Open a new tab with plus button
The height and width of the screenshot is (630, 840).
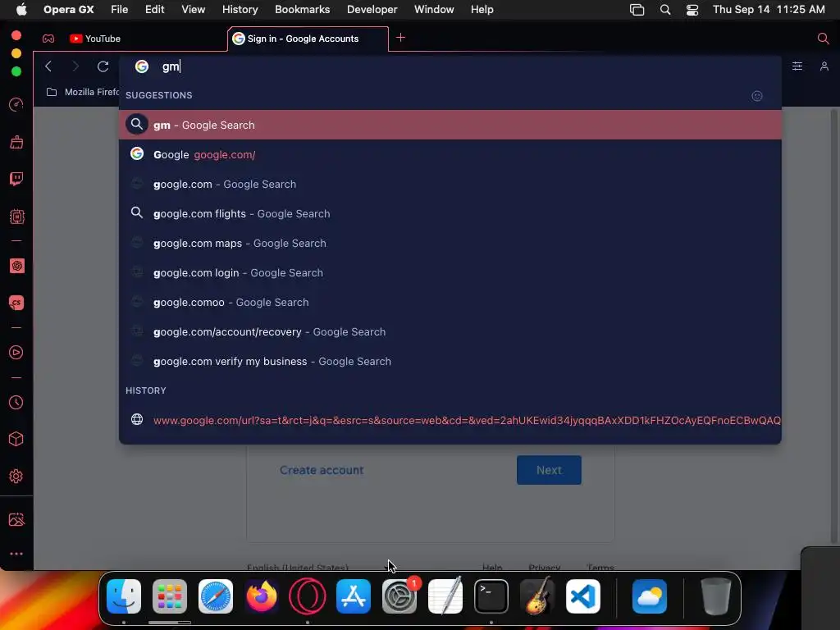click(400, 38)
